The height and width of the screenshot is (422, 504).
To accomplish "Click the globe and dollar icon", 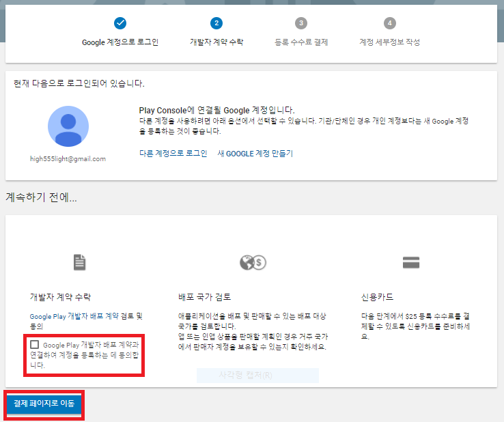I will (253, 263).
